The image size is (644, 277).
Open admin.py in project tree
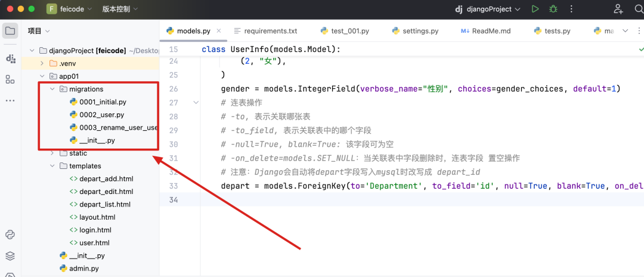coord(79,269)
